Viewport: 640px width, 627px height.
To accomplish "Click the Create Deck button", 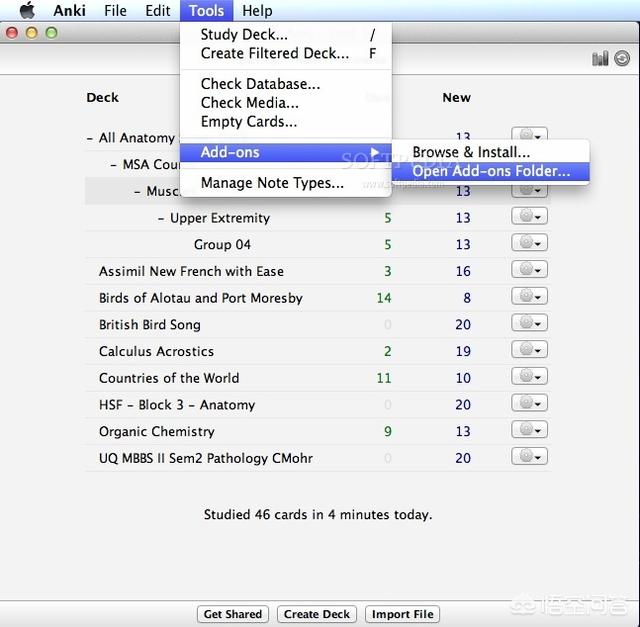I will click(x=316, y=614).
